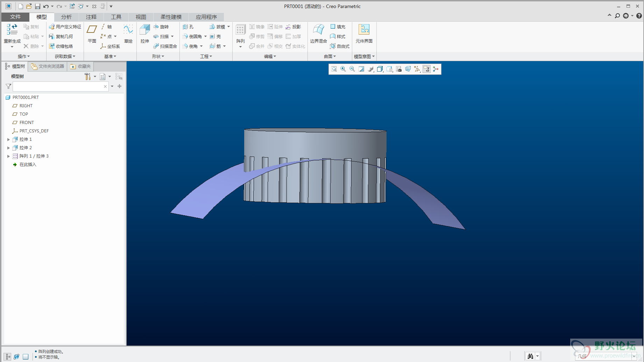Screen dimensions: 644x362
Task: Toggle annotation display icon in graphics toolbar
Action: (x=426, y=69)
